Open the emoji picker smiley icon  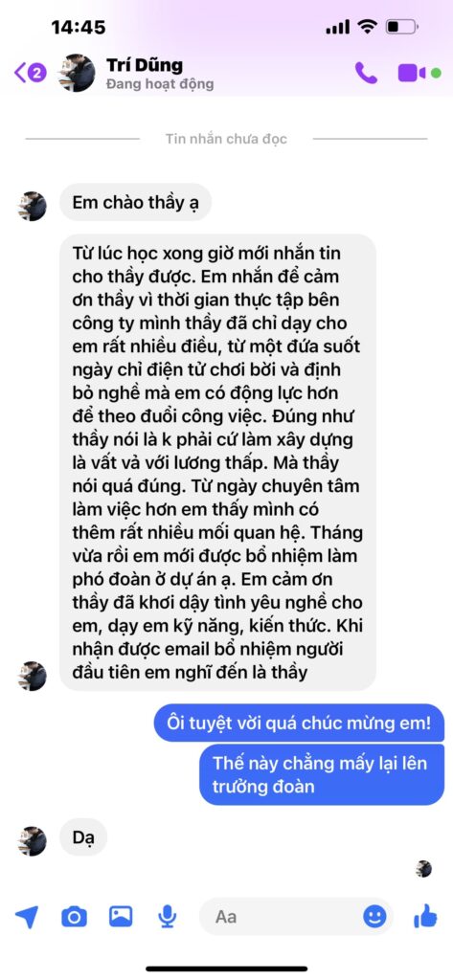click(374, 916)
